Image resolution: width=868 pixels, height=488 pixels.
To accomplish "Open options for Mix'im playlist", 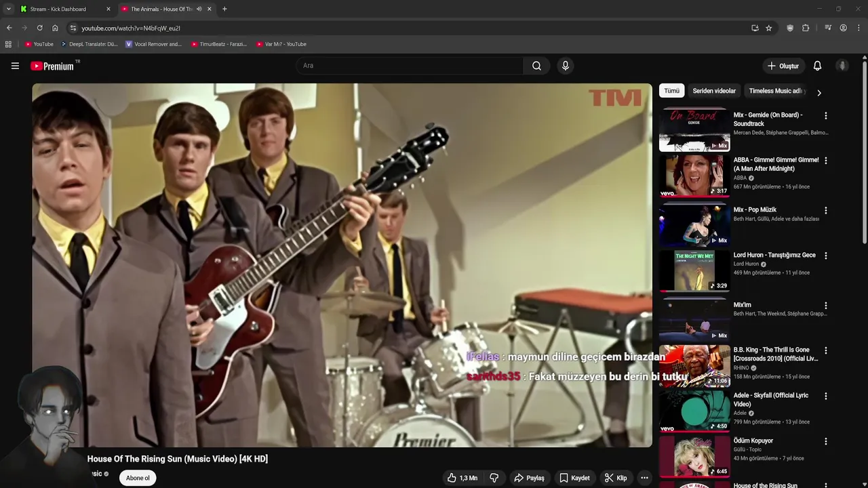I will point(825,306).
